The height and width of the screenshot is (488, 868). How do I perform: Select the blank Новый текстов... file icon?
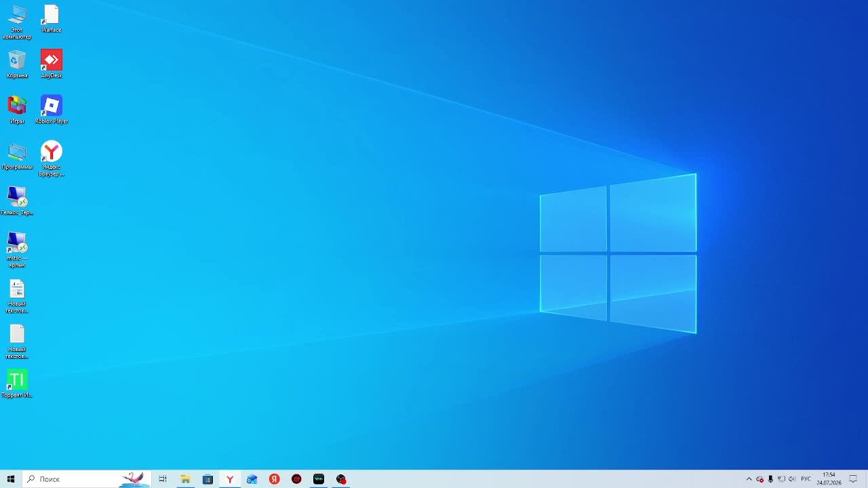pos(17,342)
